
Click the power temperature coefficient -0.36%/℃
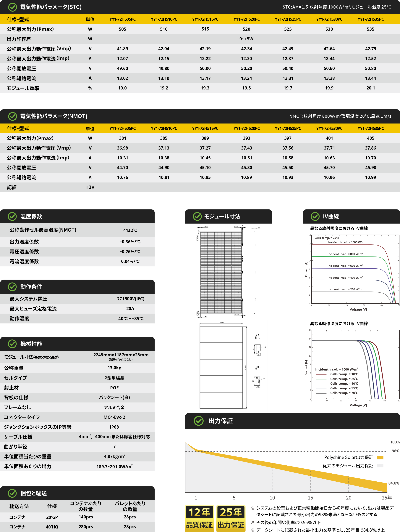(130, 242)
